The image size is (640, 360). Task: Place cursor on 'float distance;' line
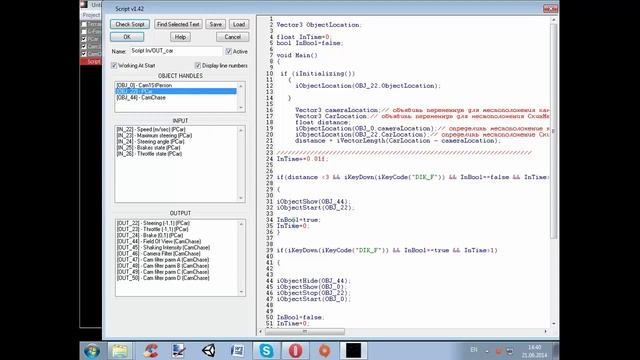point(322,122)
